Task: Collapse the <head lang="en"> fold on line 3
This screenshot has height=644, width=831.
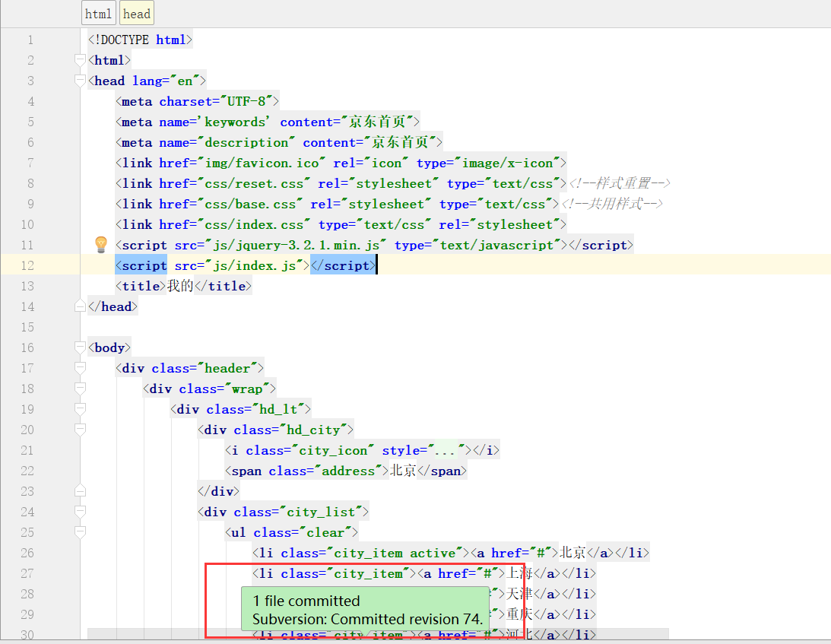Action: coord(80,81)
